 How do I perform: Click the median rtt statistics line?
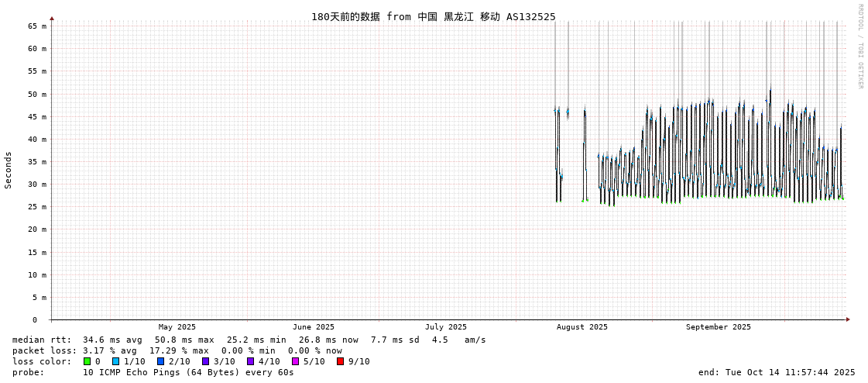point(249,340)
